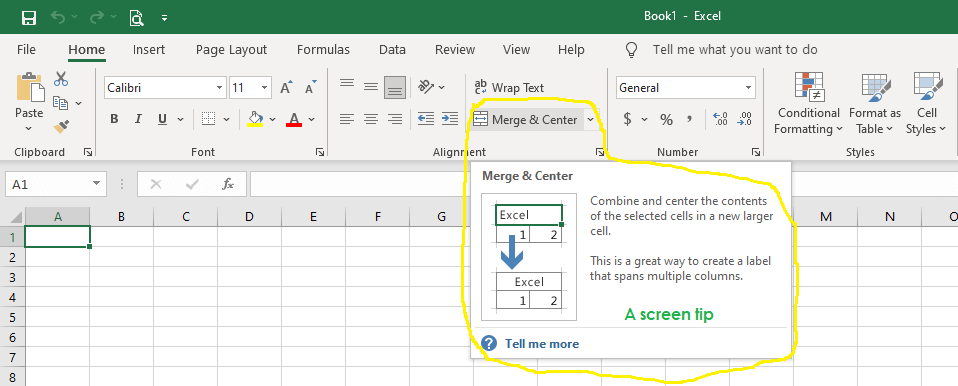Open the Data ribbon tab
This screenshot has height=386, width=958.
[x=392, y=49]
